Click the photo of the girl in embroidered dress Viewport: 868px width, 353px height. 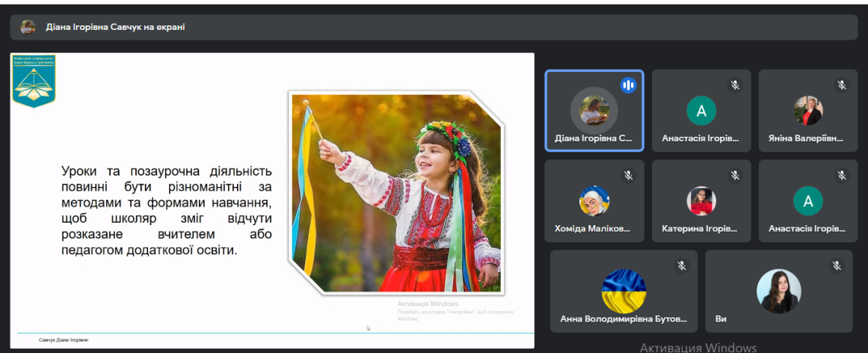pos(395,193)
